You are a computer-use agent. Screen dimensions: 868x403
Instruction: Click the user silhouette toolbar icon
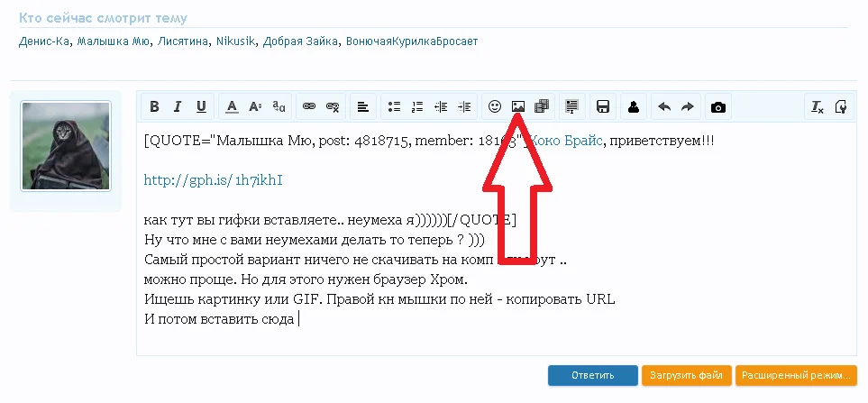pos(634,107)
